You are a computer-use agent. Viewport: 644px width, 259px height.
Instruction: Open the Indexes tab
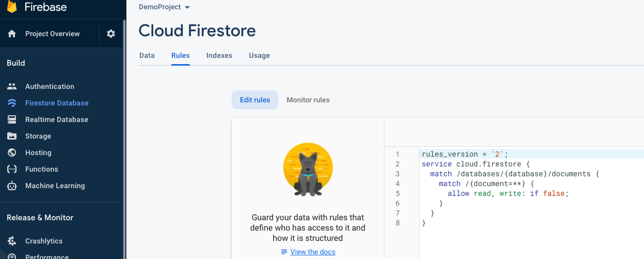coord(219,55)
